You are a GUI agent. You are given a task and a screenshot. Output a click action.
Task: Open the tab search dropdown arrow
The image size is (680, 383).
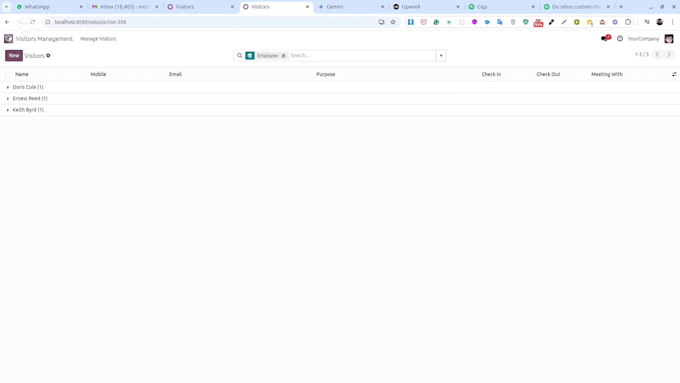coord(6,7)
